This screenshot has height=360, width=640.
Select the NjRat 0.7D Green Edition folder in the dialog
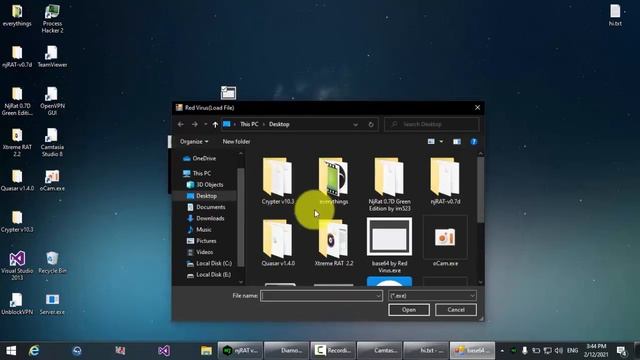pyautogui.click(x=389, y=184)
